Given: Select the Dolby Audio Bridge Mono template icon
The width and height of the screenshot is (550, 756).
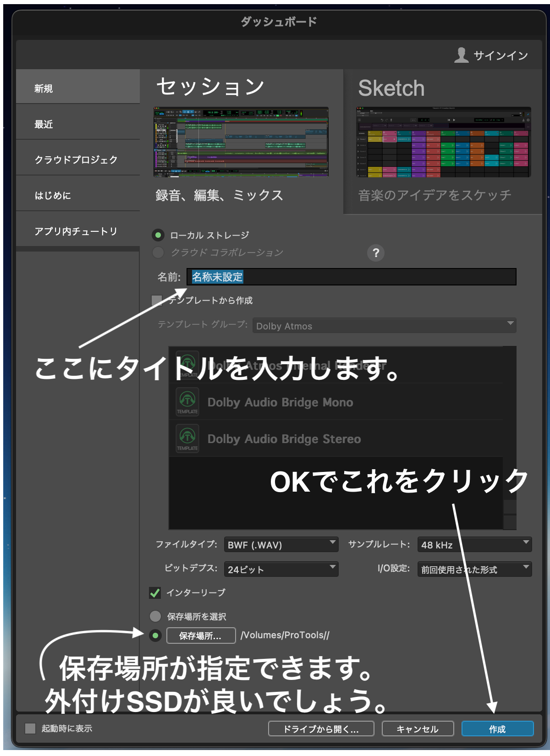Looking at the screenshot, I should pos(187,402).
